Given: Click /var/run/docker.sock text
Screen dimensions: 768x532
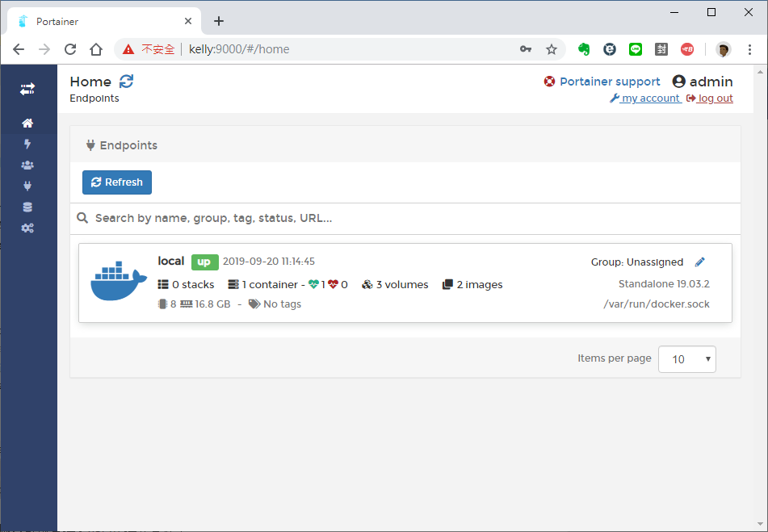Looking at the screenshot, I should point(657,304).
